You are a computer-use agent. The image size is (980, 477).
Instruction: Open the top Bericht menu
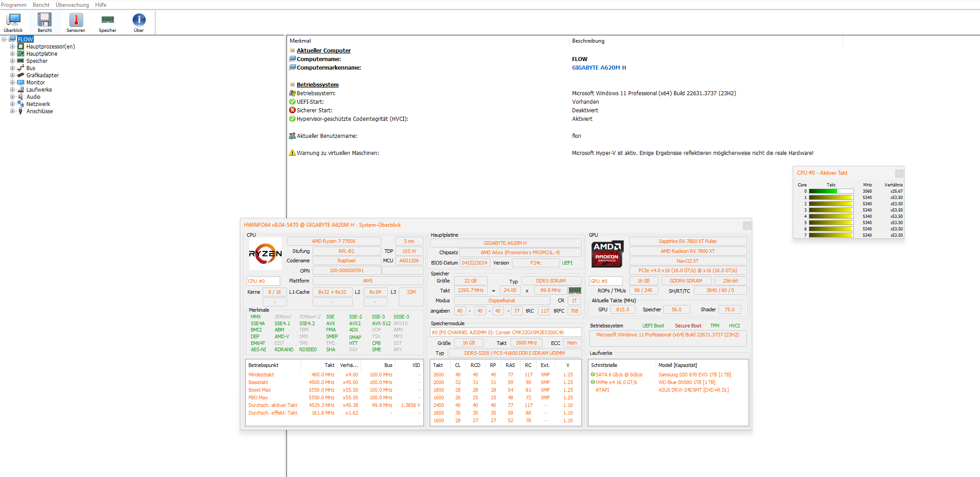click(x=41, y=5)
